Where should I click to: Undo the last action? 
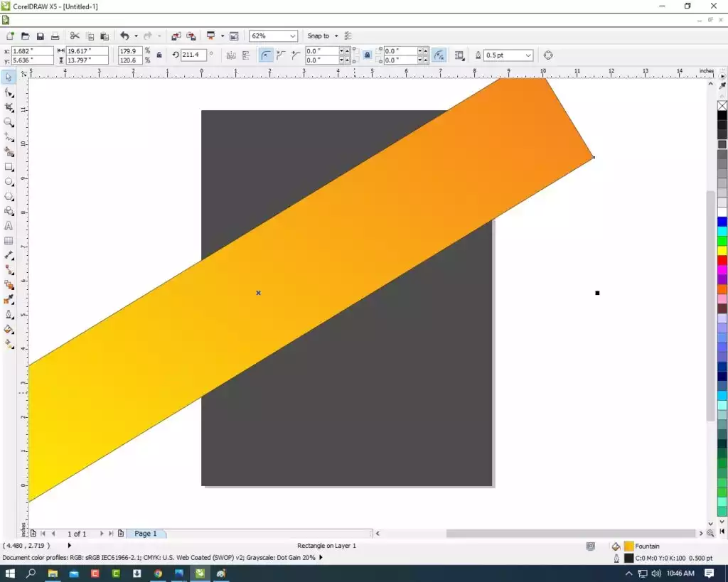coord(124,36)
